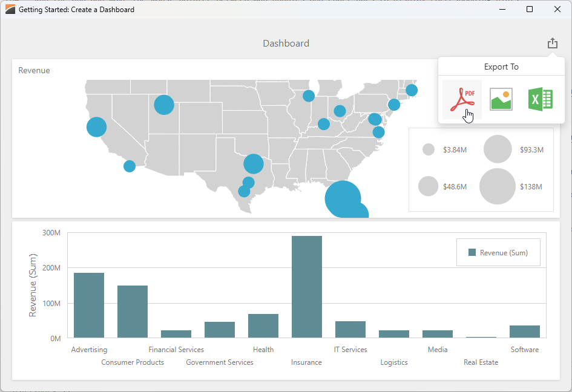
Task: Click the application icon in the title bar
Action: (x=10, y=9)
